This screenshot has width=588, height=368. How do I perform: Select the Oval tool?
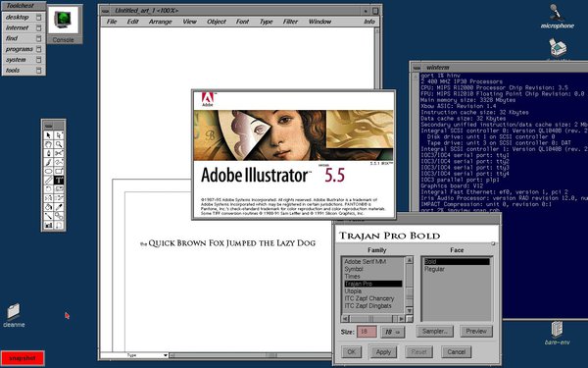[48, 171]
